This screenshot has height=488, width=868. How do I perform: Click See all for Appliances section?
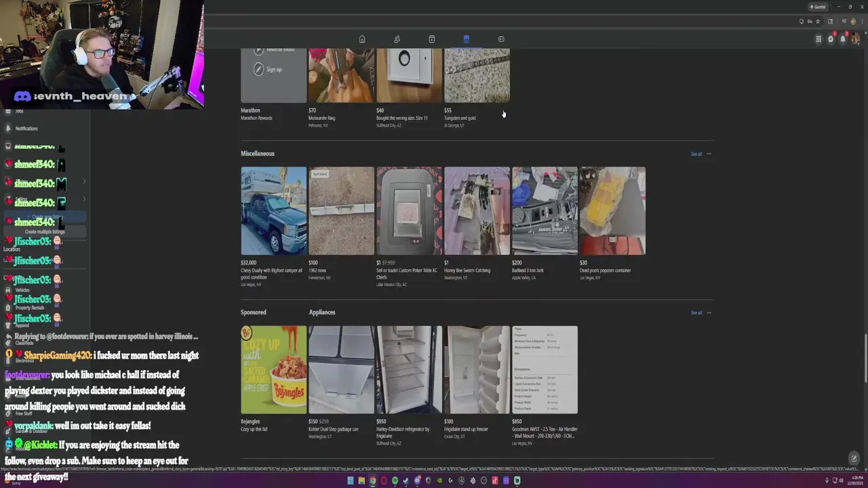pos(696,312)
